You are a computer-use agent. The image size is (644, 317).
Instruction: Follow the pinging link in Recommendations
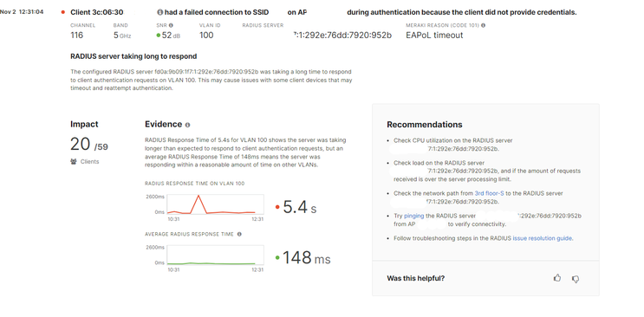413,216
